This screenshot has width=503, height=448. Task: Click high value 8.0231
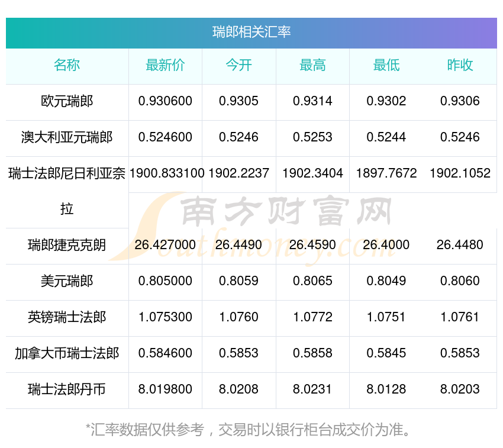[312, 389]
